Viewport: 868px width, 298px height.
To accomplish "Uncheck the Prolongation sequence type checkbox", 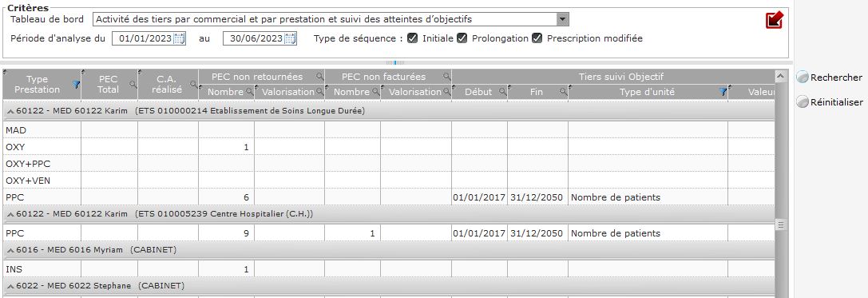I will 462,38.
